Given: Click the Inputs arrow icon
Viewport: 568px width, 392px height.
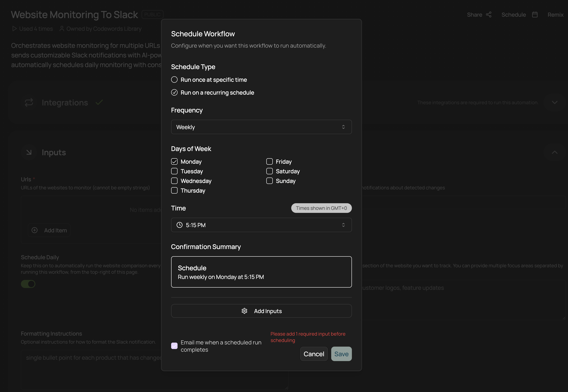Looking at the screenshot, I should point(29,152).
